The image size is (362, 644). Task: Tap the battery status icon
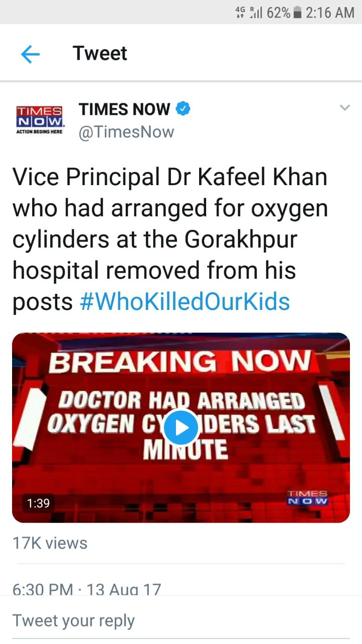[297, 12]
